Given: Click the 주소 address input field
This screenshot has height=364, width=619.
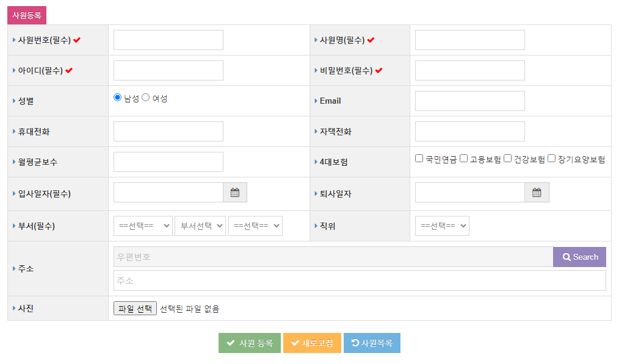Looking at the screenshot, I should [x=360, y=280].
